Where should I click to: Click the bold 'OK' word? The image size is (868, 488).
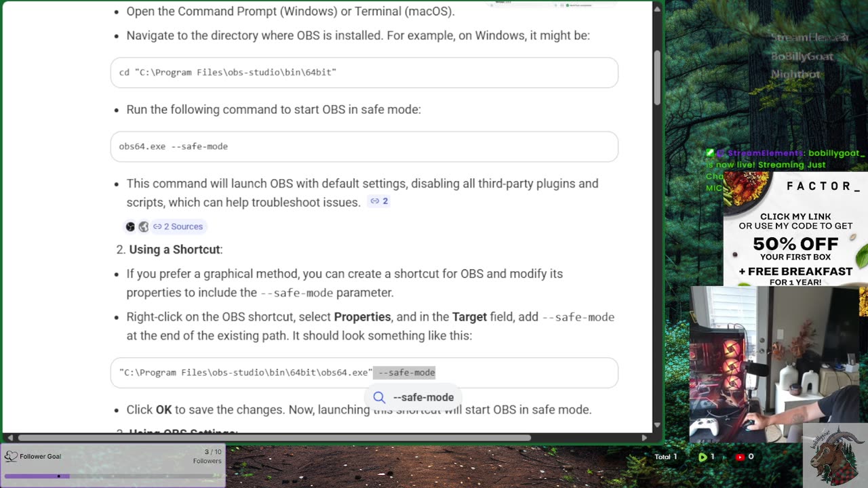point(163,409)
